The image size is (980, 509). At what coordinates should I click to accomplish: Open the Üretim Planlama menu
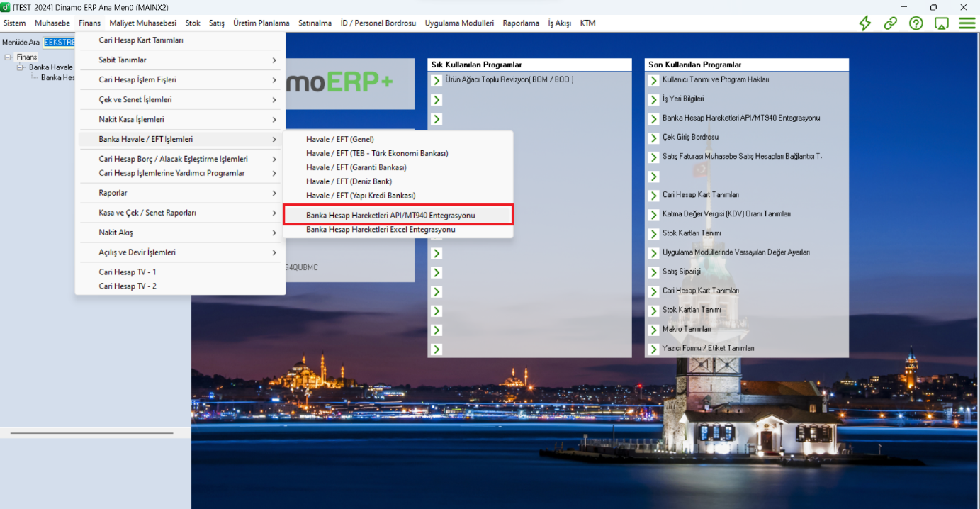[x=261, y=23]
